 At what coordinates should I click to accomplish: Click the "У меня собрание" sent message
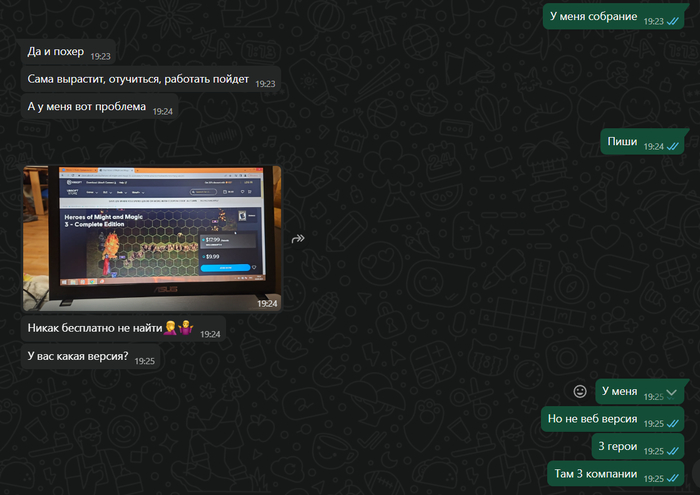(x=593, y=17)
